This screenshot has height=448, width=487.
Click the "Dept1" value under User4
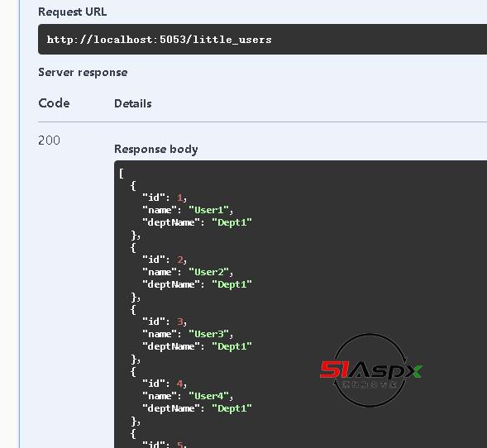point(232,408)
